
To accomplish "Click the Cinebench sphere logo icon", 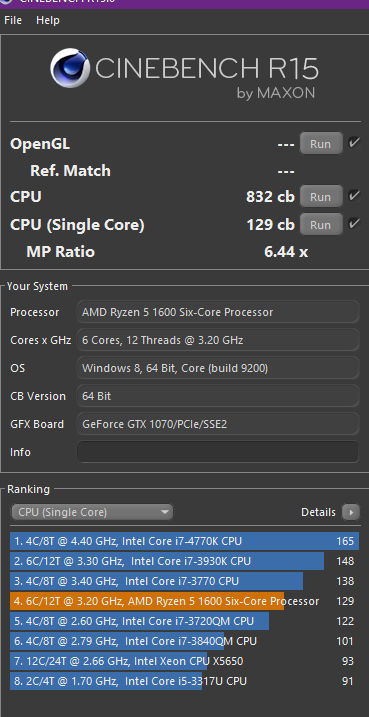I will 70,68.
